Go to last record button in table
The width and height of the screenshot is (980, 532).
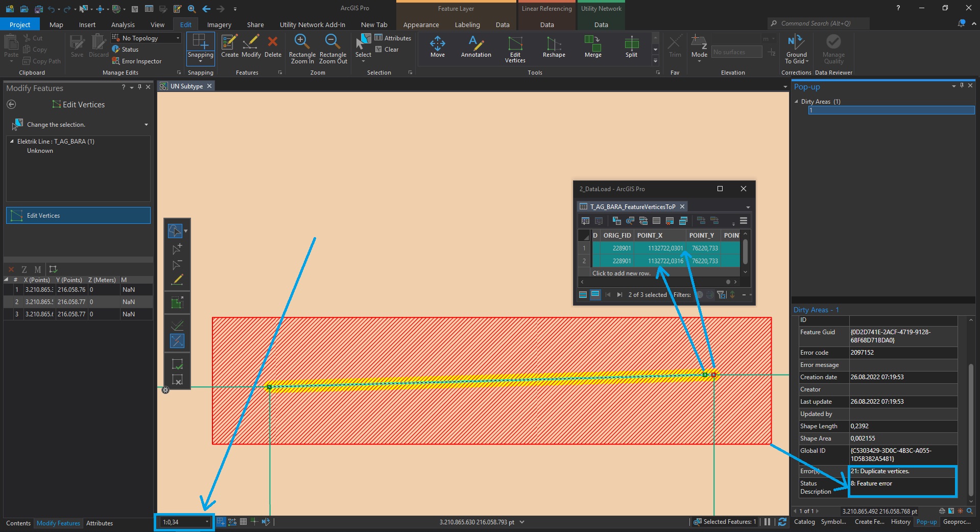coord(619,294)
